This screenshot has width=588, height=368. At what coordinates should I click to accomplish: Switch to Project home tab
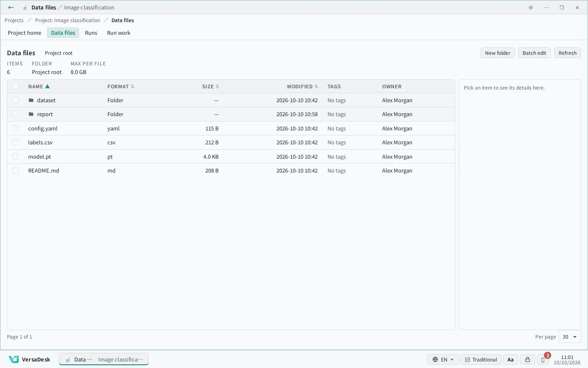coord(24,33)
